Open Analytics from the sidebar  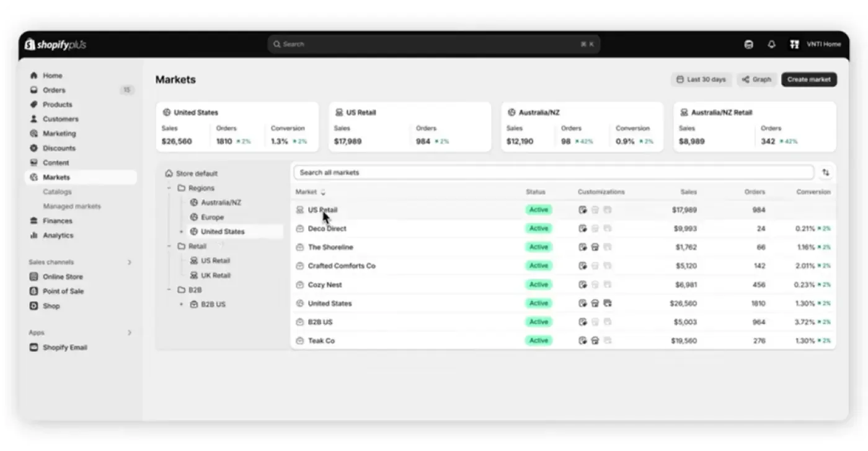[x=59, y=235]
